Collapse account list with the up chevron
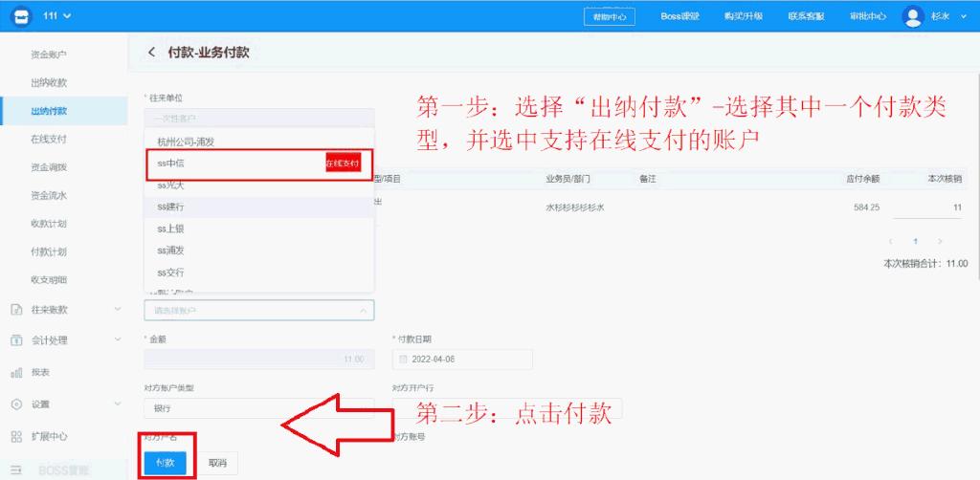This screenshot has height=480, width=980. (363, 310)
